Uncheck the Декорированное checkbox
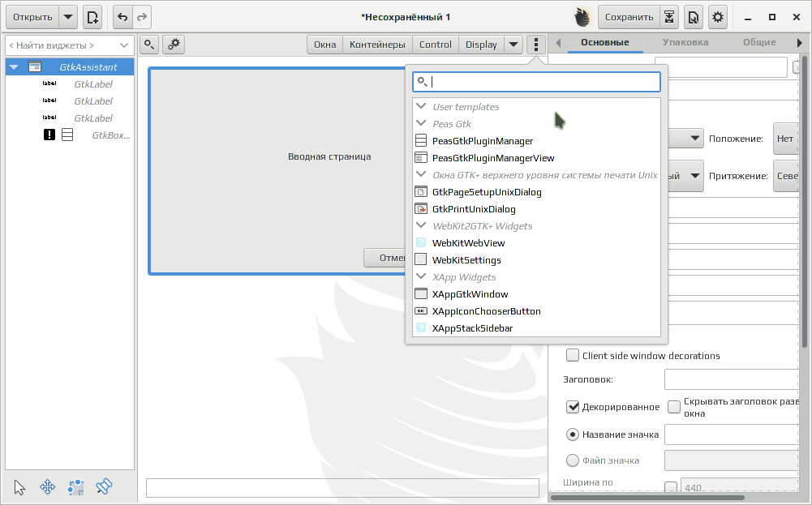The width and height of the screenshot is (812, 505). tap(572, 407)
